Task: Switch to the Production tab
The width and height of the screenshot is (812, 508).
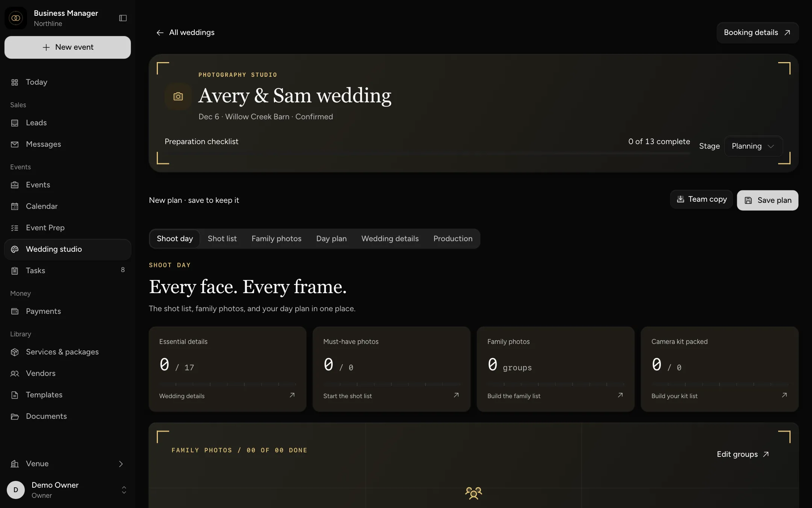Action: click(453, 239)
